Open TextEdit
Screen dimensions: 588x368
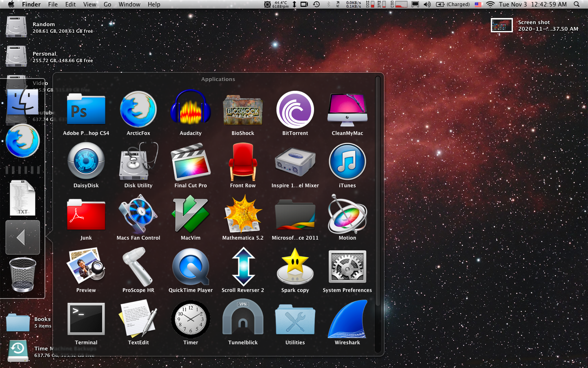pyautogui.click(x=138, y=319)
